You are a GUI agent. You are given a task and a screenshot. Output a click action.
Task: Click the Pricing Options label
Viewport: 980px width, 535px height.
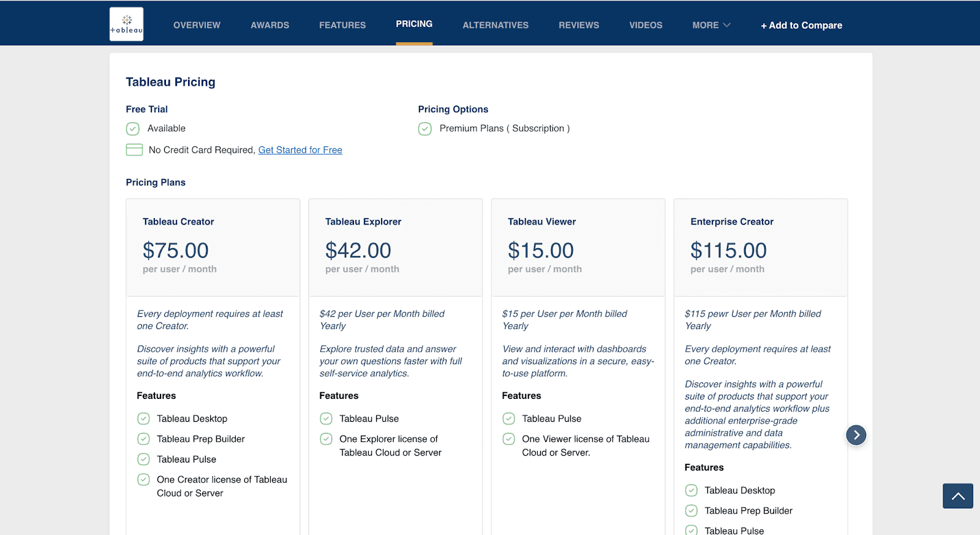pos(453,109)
